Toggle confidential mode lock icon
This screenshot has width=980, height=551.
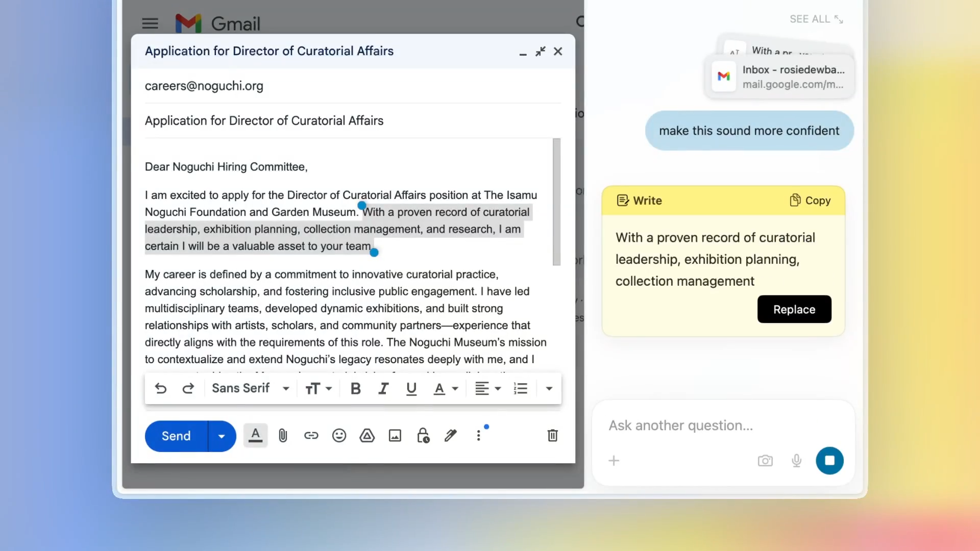click(423, 436)
